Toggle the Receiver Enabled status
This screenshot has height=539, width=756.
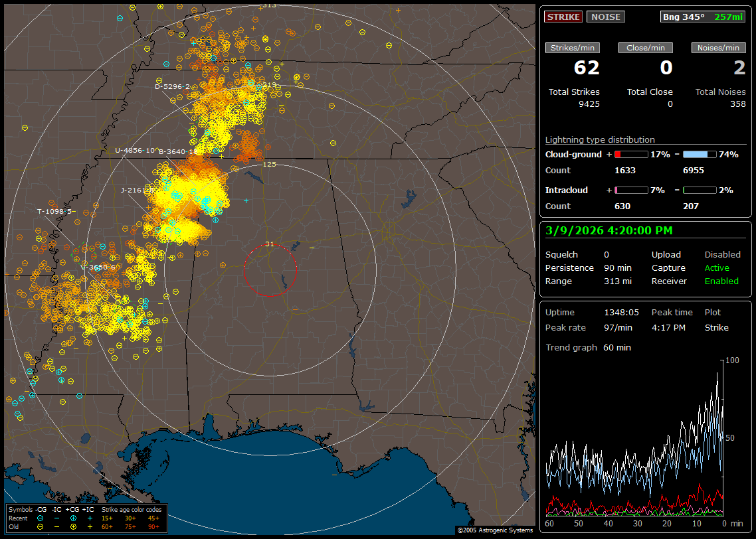(x=721, y=281)
